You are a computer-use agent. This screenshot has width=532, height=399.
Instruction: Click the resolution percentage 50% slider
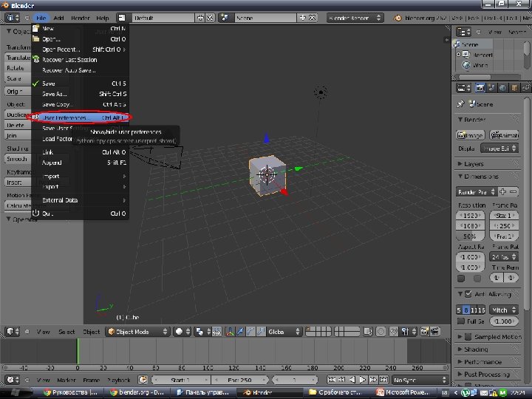pyautogui.click(x=470, y=236)
